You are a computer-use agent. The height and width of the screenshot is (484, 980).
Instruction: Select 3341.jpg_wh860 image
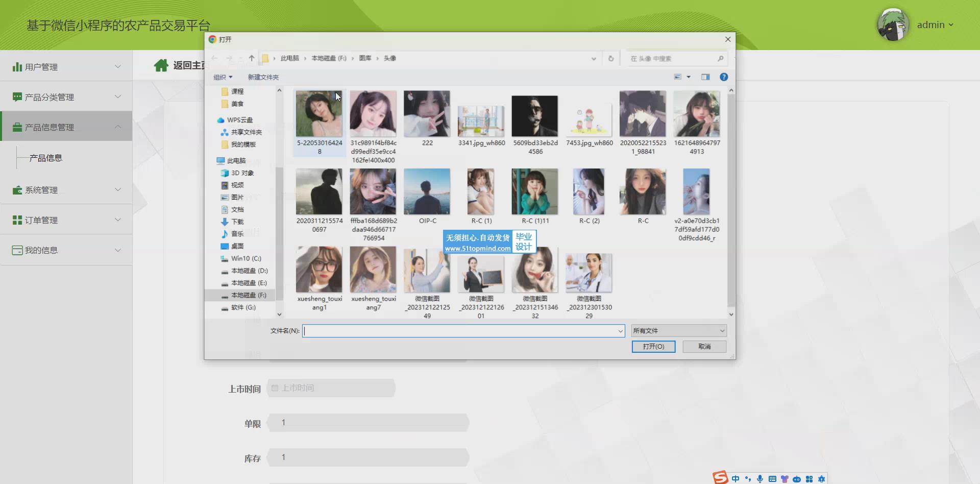click(481, 122)
